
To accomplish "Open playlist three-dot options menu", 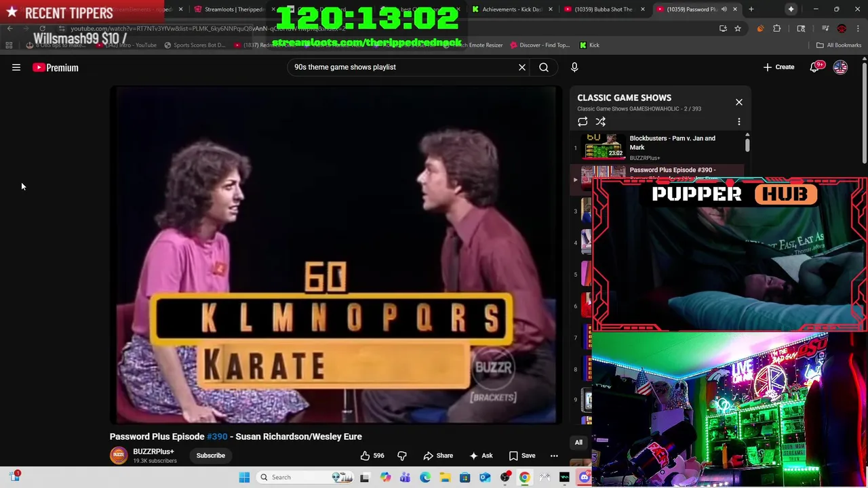I will 739,122.
